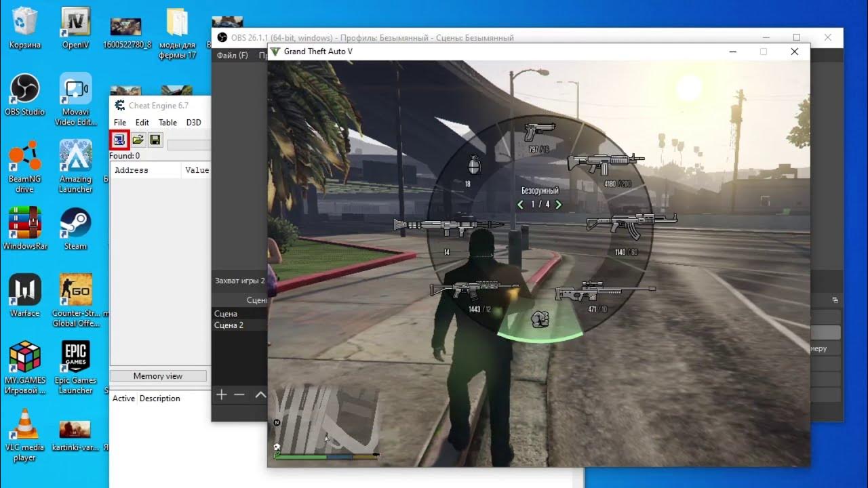The height and width of the screenshot is (488, 868).
Task: Open the OBS Файл (F) menu
Action: tap(233, 56)
